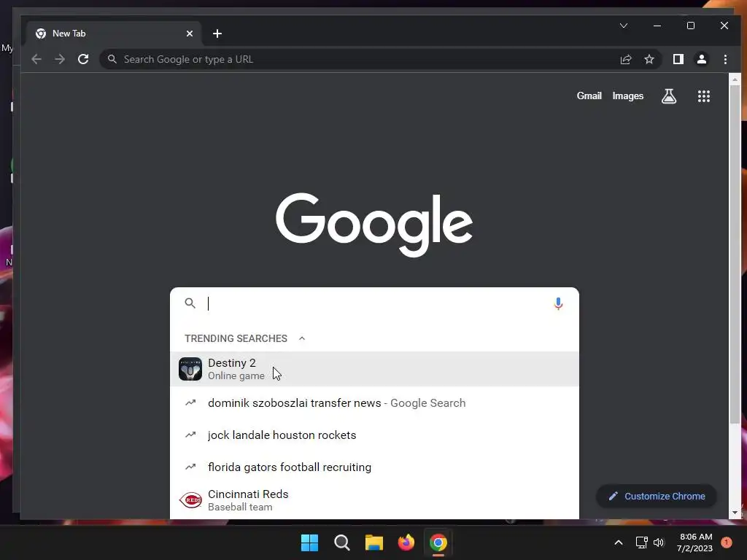Show hidden system tray icons

point(619,542)
